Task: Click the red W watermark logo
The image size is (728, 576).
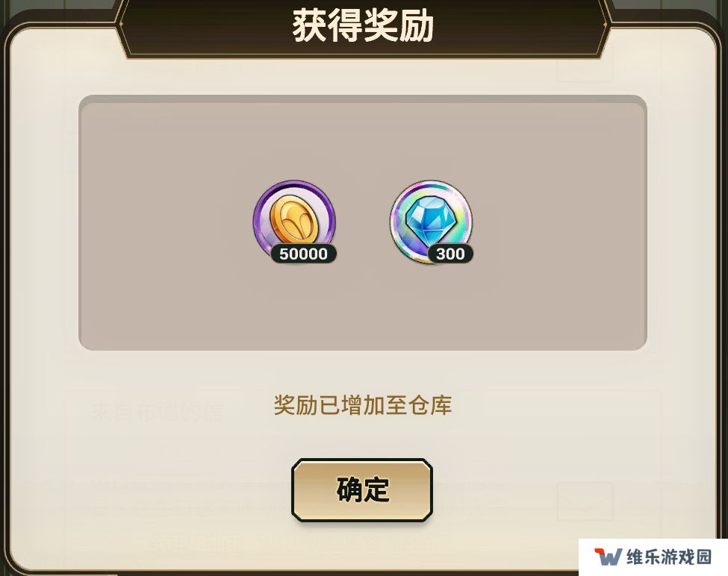Action: [608, 557]
